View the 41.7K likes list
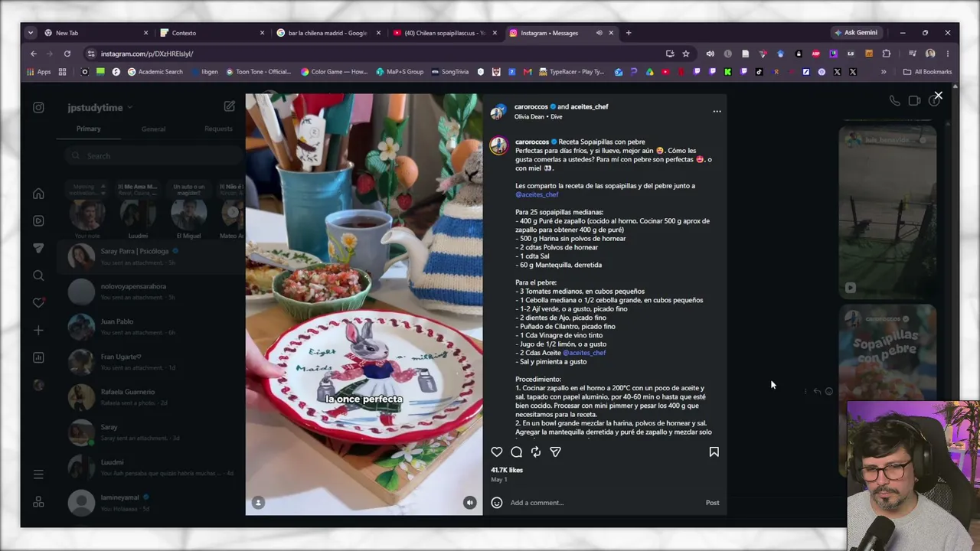The image size is (980, 551). point(507,470)
